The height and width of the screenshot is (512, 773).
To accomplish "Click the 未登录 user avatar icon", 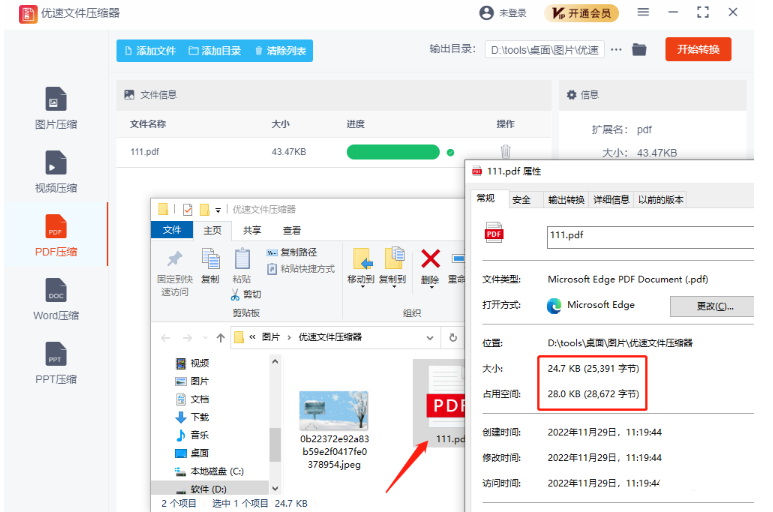I will pos(486,13).
